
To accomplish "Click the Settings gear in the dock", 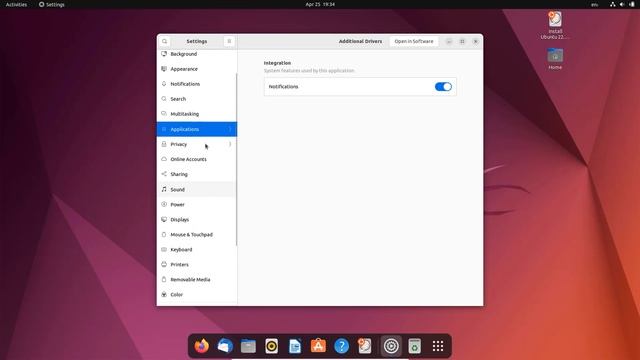I will (x=391, y=346).
